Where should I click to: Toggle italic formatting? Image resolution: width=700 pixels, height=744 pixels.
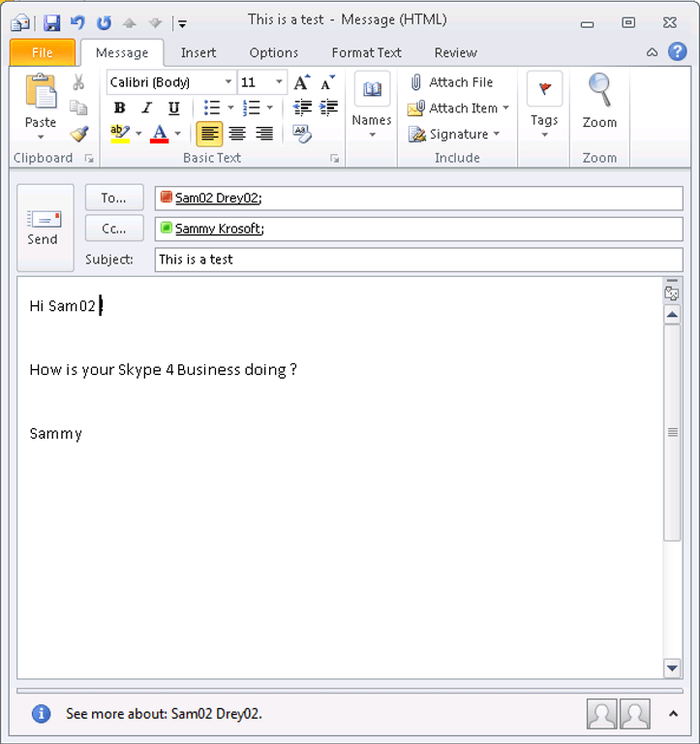[146, 108]
